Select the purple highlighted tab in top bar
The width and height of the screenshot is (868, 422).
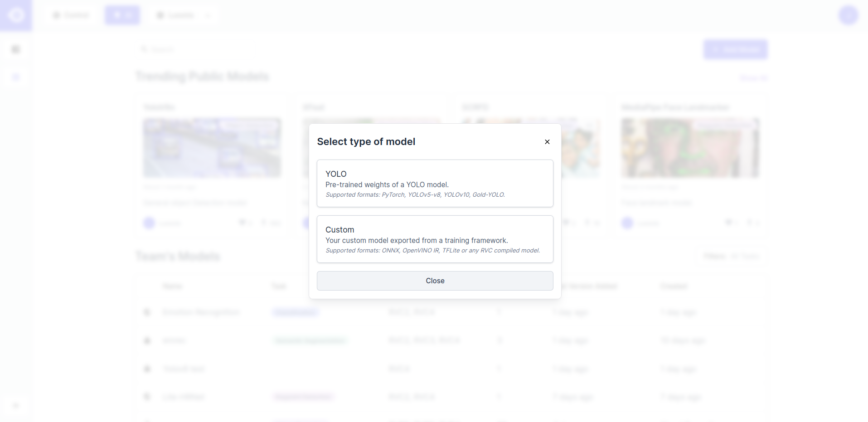tap(122, 15)
